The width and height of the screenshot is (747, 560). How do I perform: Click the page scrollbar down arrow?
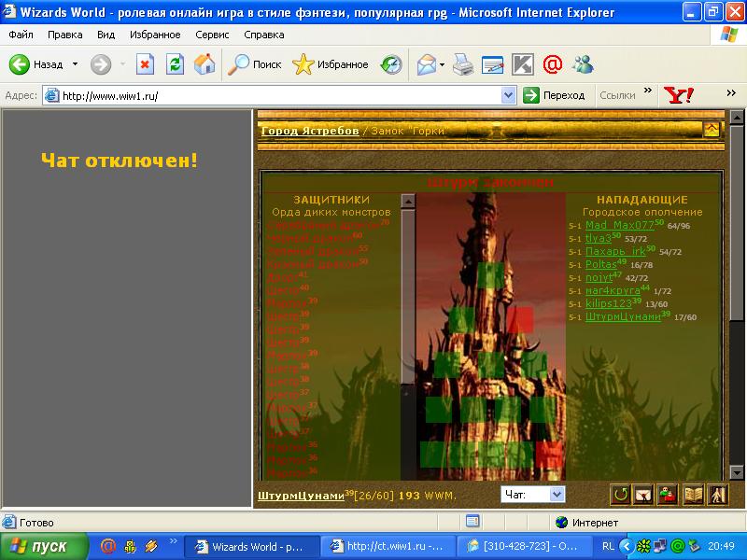pos(737,472)
